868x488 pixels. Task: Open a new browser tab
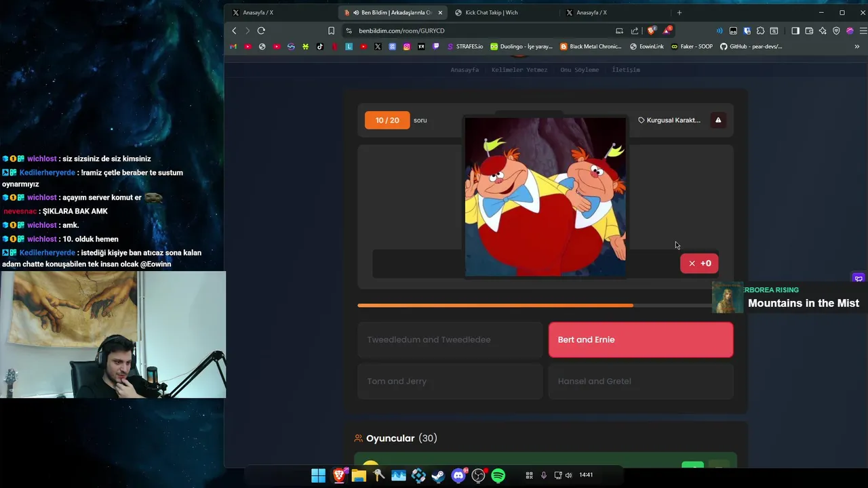point(679,12)
